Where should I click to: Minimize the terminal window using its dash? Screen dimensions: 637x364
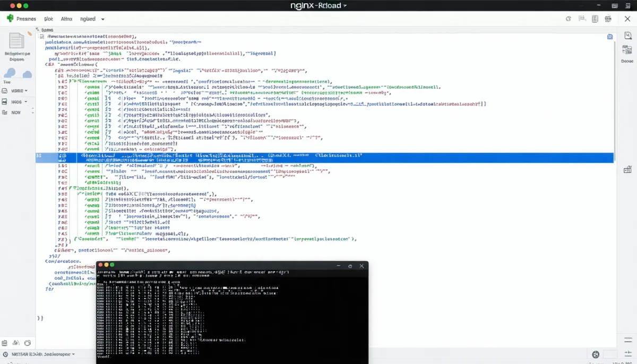point(338,265)
